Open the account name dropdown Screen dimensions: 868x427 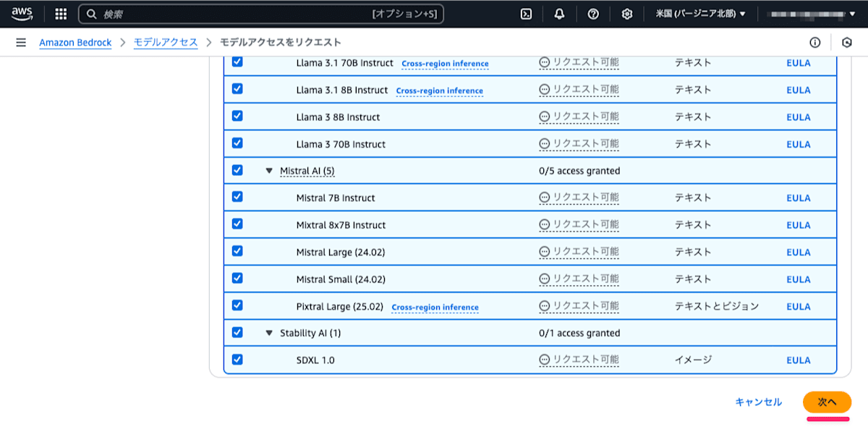(x=812, y=14)
